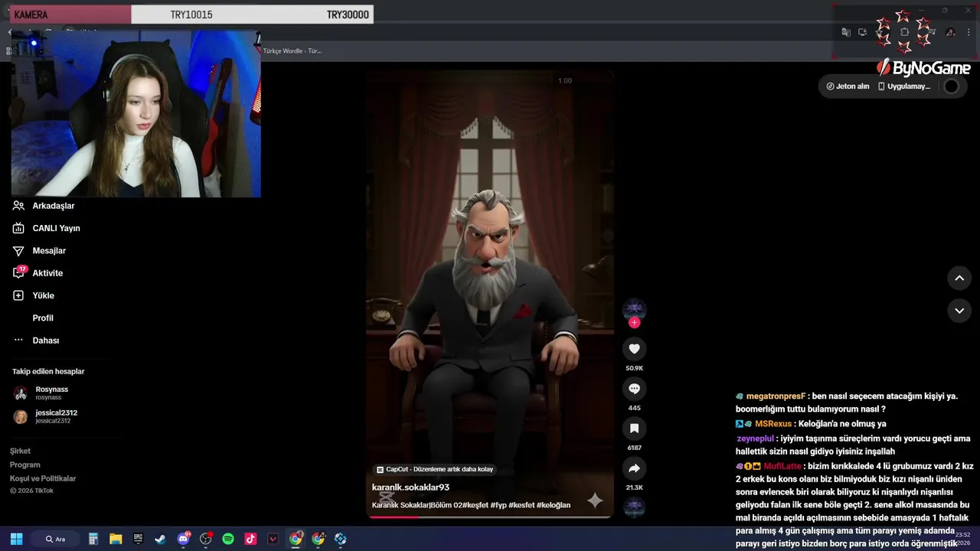Viewport: 980px width, 551px height.
Task: Click the sparkle icon near the video caption
Action: [595, 500]
